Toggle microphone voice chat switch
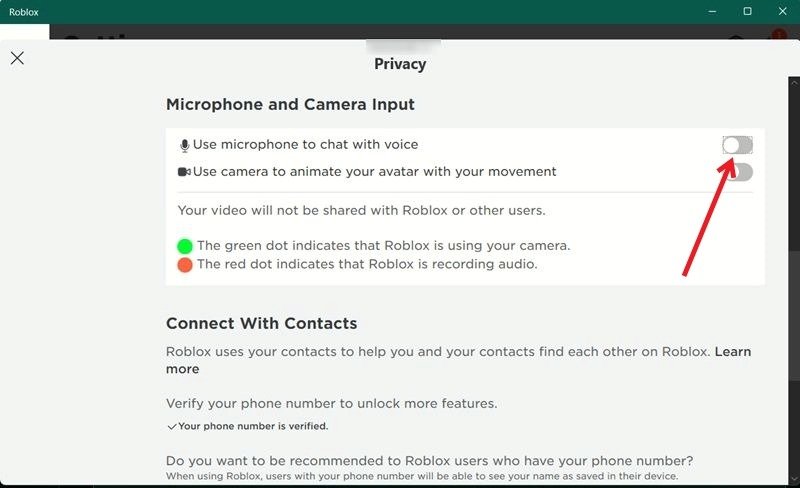Screen dimensions: 800x488 (737, 145)
